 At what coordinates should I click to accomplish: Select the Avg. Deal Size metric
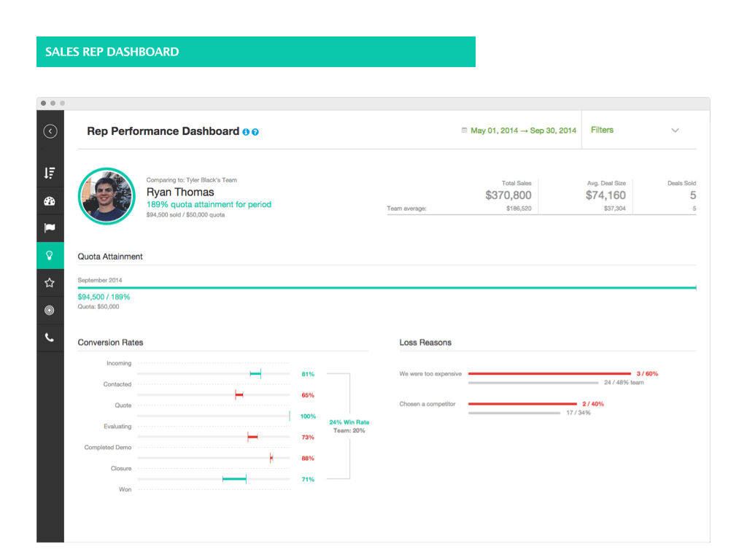[605, 191]
